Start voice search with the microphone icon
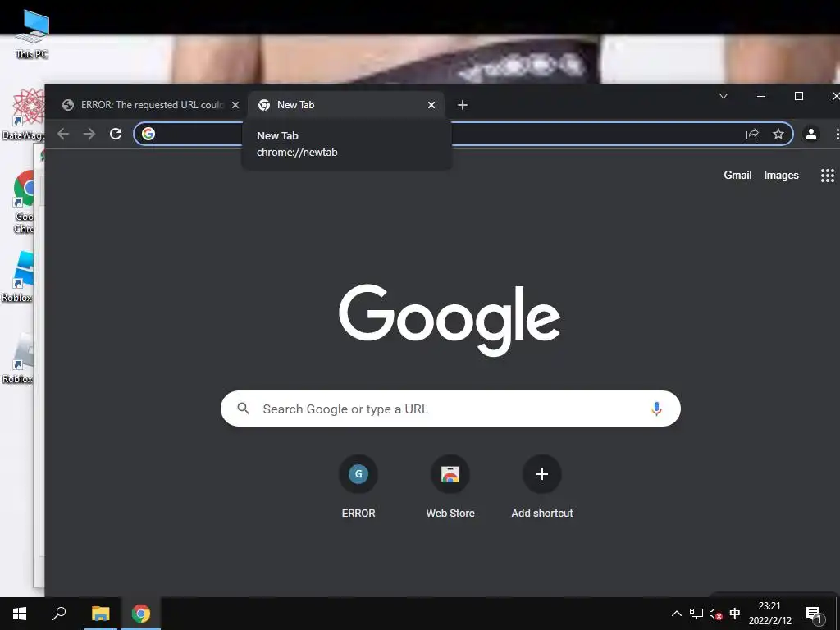 point(656,409)
